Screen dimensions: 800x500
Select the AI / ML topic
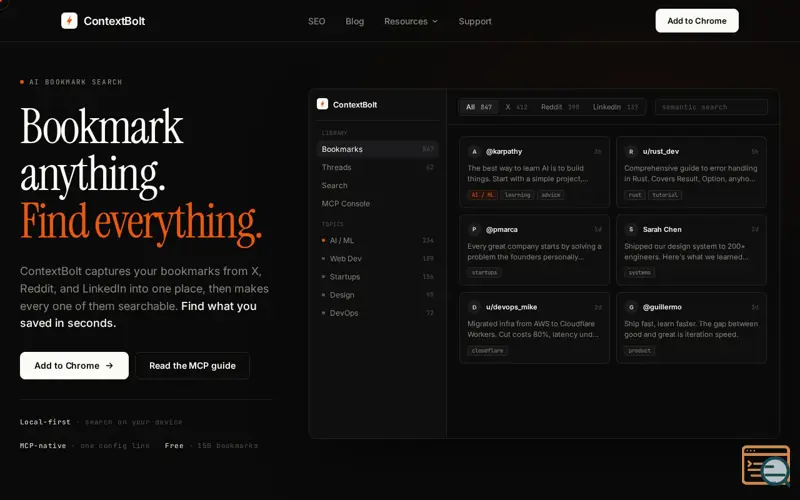[377, 240]
